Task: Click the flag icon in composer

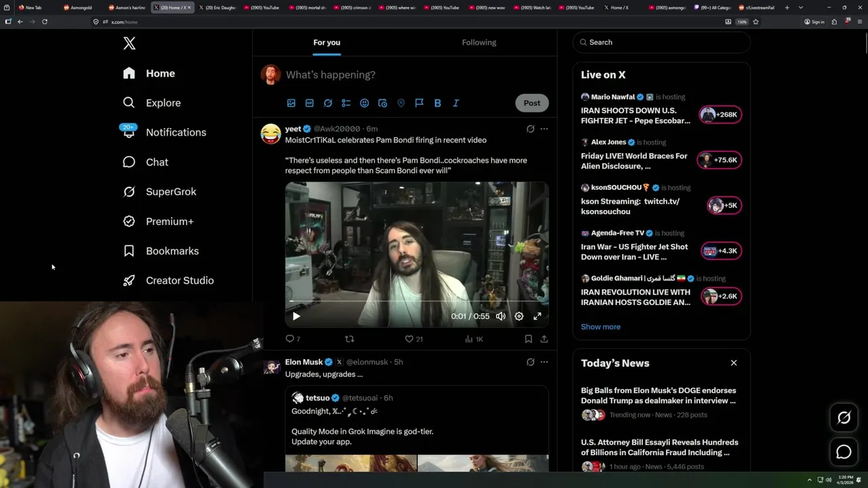Action: 419,103
